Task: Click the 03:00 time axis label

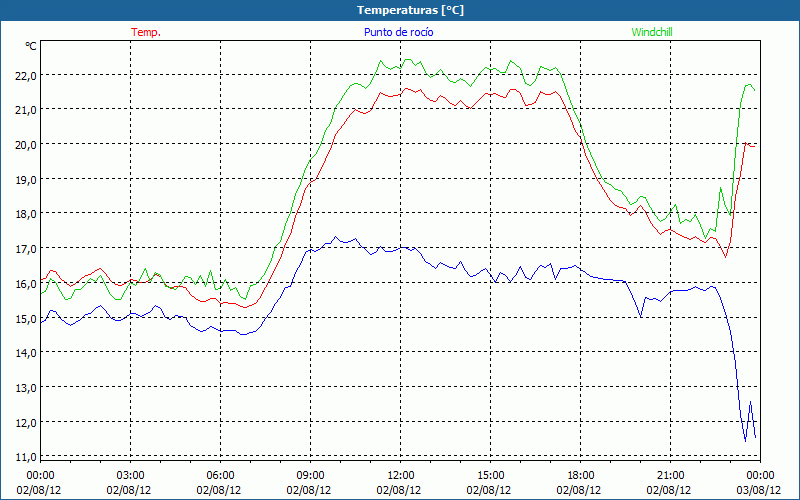Action: (130, 476)
